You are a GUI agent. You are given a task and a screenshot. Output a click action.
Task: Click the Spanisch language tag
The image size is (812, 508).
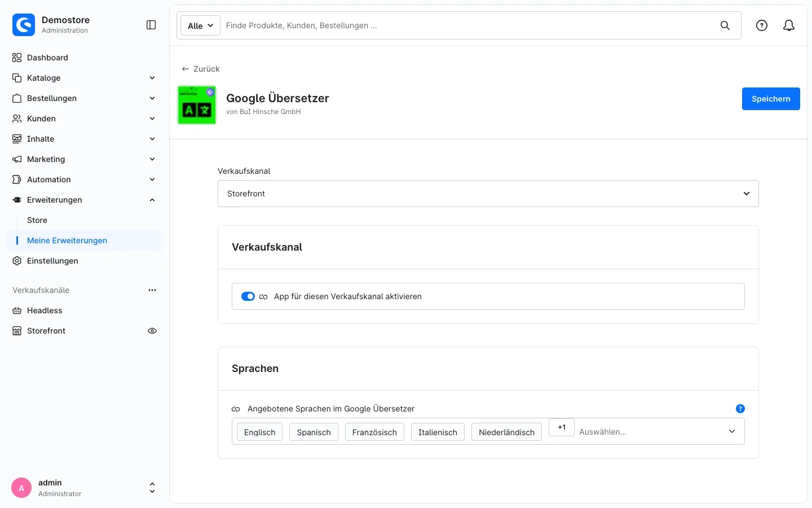314,432
